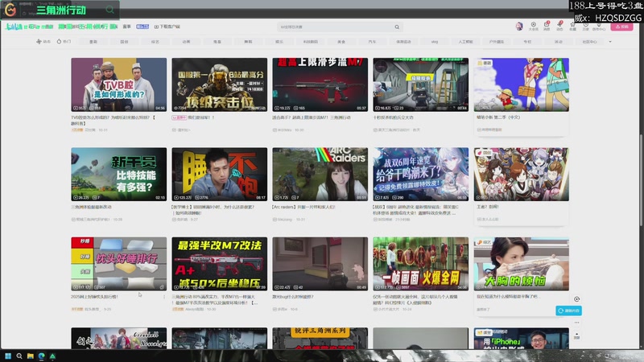Expand the category bar dropdown arrow

point(610,42)
